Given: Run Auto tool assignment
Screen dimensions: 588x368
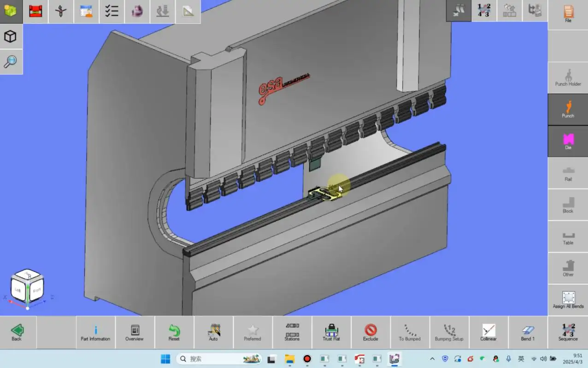Looking at the screenshot, I should tap(213, 332).
